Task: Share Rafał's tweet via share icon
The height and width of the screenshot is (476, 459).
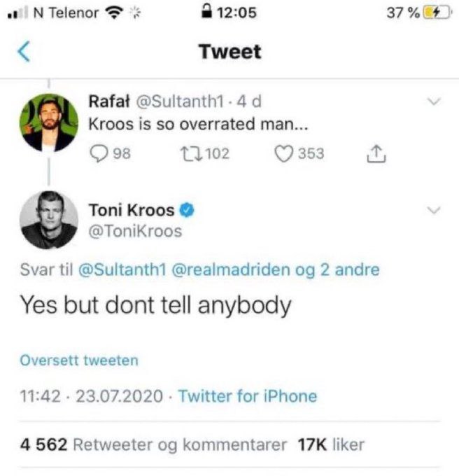Action: coord(376,153)
